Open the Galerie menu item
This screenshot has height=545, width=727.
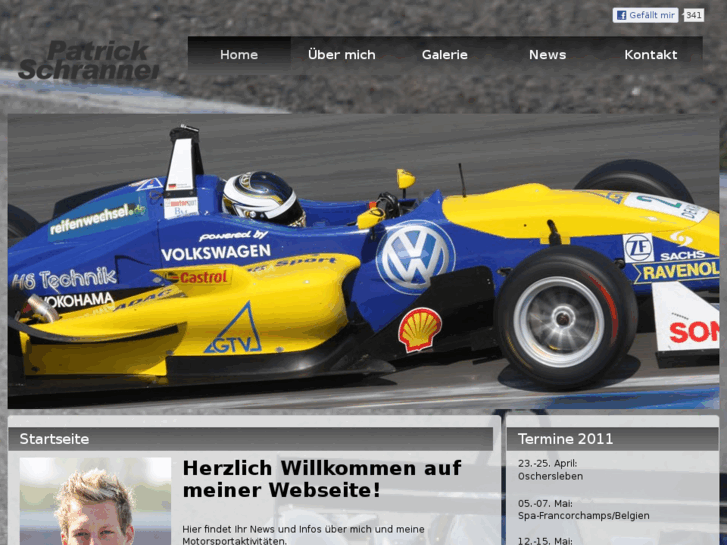[445, 55]
